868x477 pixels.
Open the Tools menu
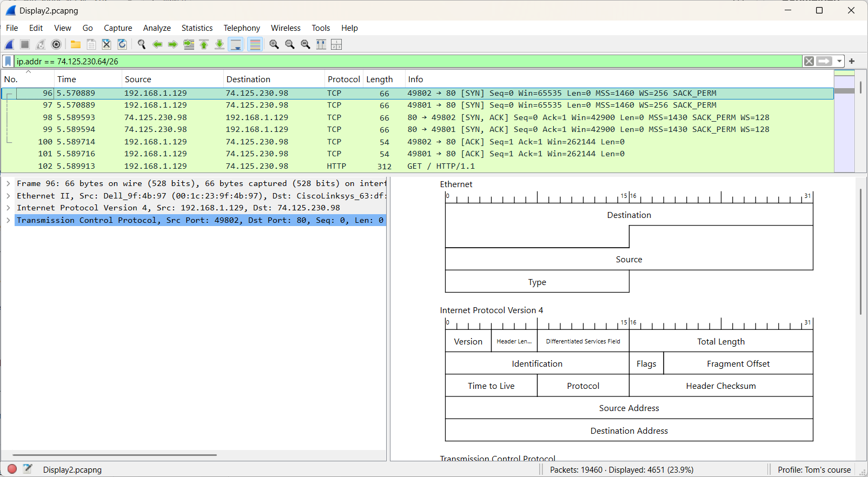pos(321,28)
